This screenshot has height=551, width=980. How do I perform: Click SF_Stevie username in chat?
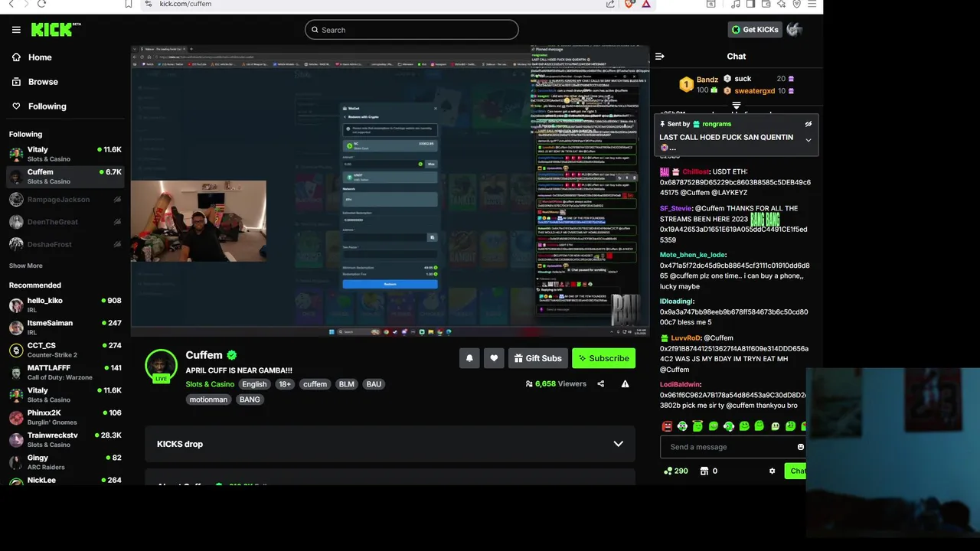676,208
